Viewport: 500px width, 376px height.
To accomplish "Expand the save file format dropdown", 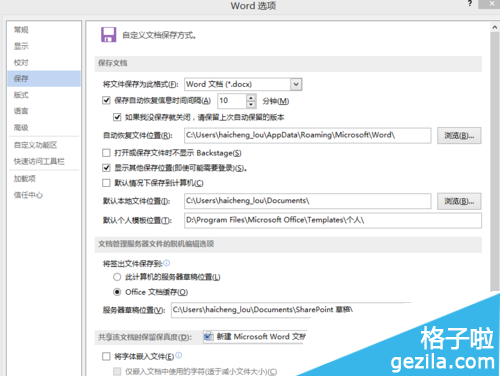I will point(296,84).
